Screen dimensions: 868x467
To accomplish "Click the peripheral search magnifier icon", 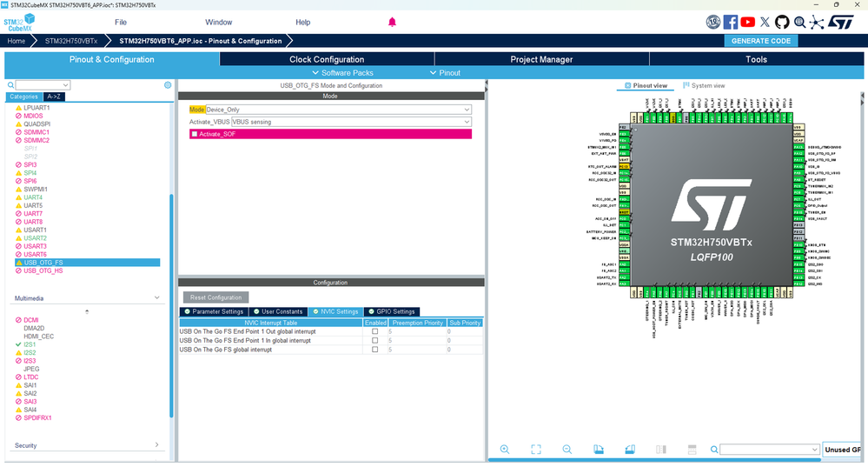I will (x=10, y=84).
